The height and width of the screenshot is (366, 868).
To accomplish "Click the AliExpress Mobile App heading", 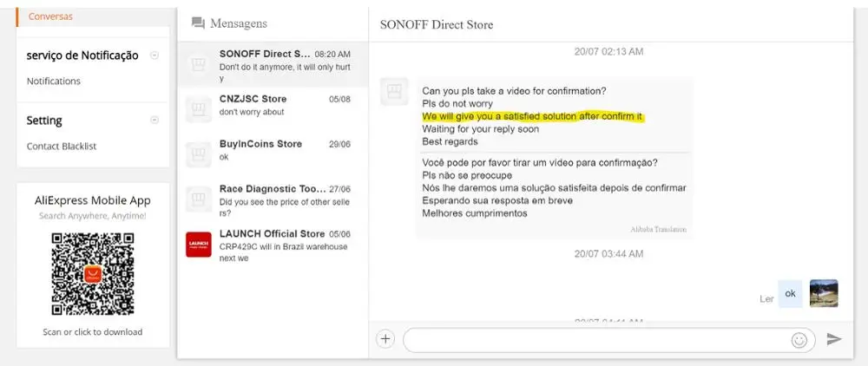I will coord(93,200).
